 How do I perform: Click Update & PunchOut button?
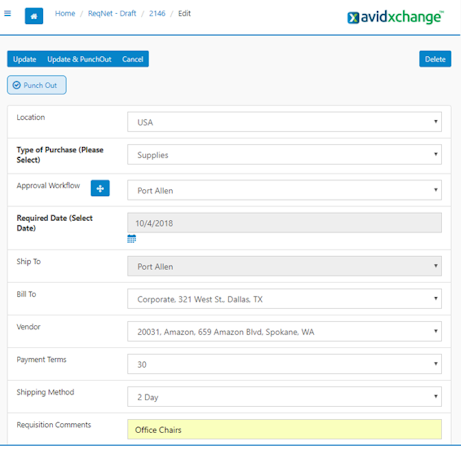[x=79, y=59]
